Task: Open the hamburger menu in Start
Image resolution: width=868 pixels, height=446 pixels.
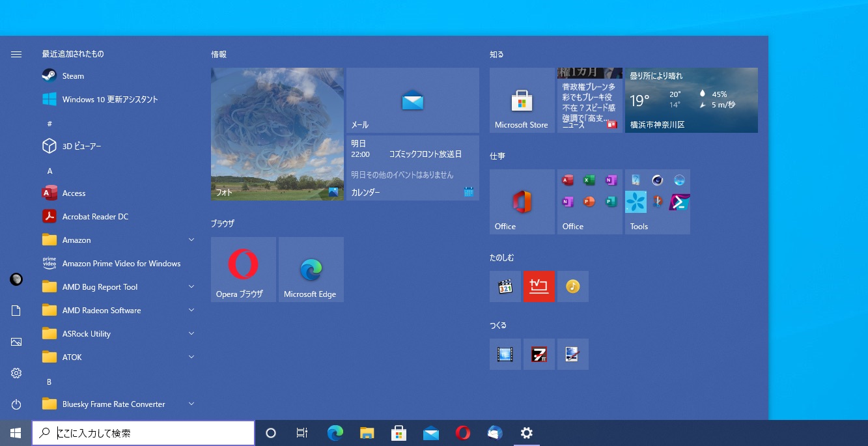Action: point(16,54)
